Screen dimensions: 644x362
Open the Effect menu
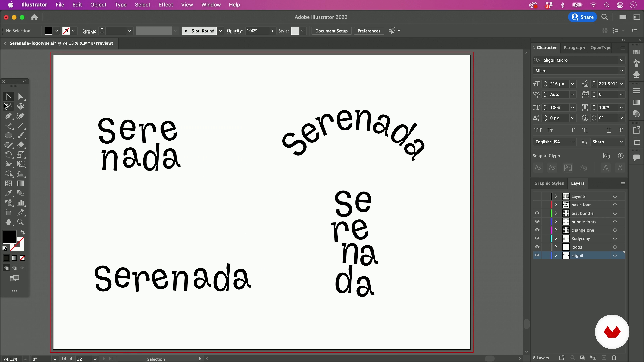click(x=166, y=5)
